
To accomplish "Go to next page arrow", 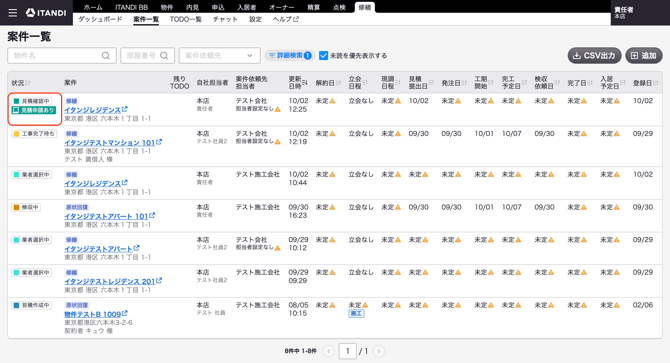I will 379,351.
